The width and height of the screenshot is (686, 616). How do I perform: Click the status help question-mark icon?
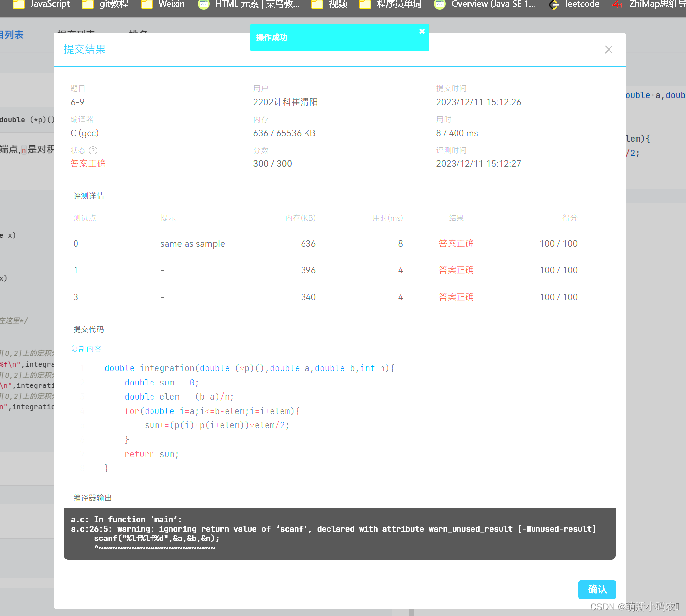coord(93,150)
